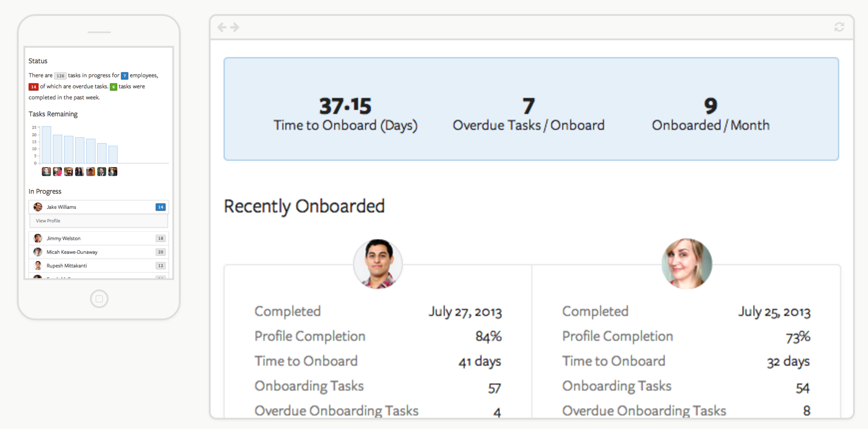Image resolution: width=868 pixels, height=429 pixels.
Task: Open the blonde woman's profile photo
Action: [x=686, y=264]
